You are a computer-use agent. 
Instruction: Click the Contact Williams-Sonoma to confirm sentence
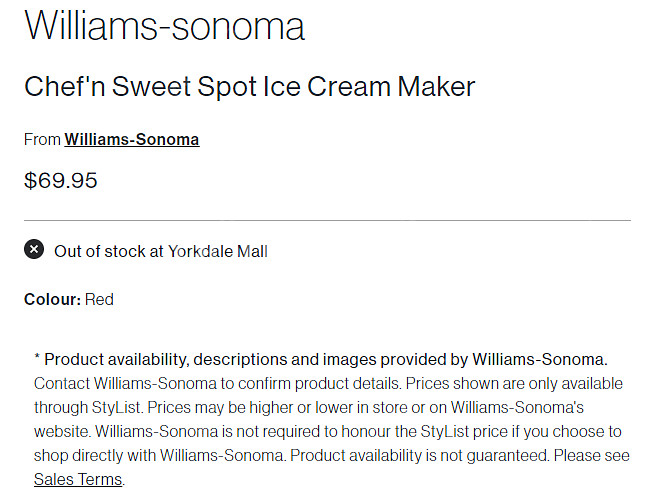click(x=218, y=383)
